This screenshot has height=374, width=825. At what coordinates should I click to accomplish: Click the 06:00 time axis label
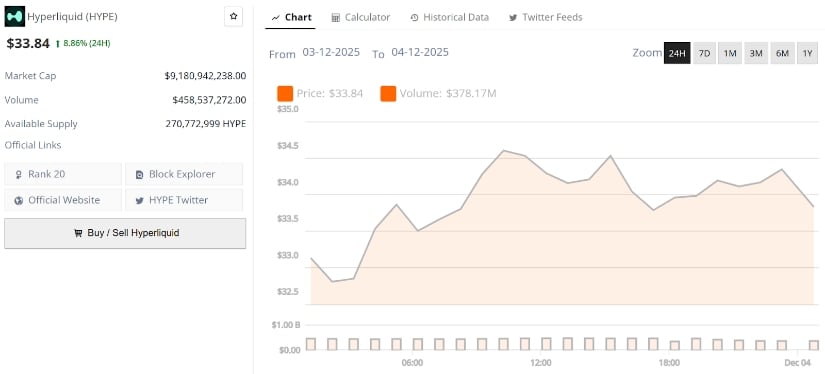412,363
